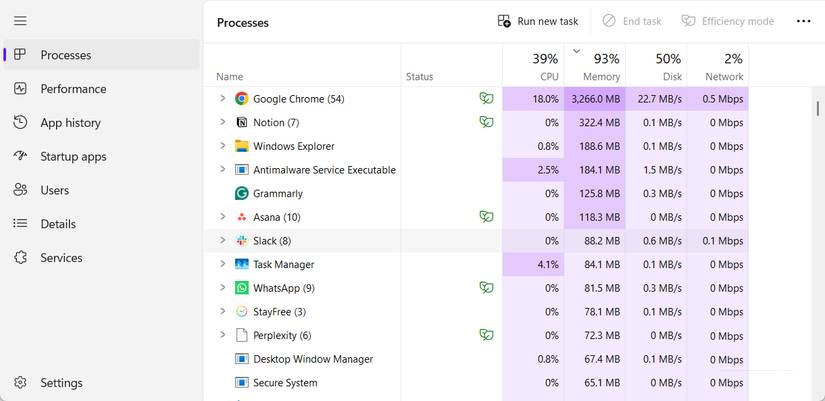Image resolution: width=825 pixels, height=401 pixels.
Task: Sort processes by CPU column
Action: (x=533, y=65)
